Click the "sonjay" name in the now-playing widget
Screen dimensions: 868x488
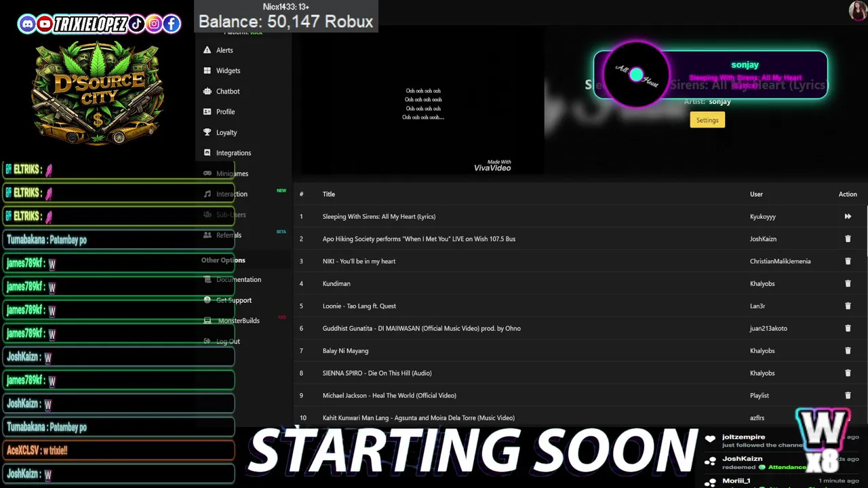tap(745, 65)
